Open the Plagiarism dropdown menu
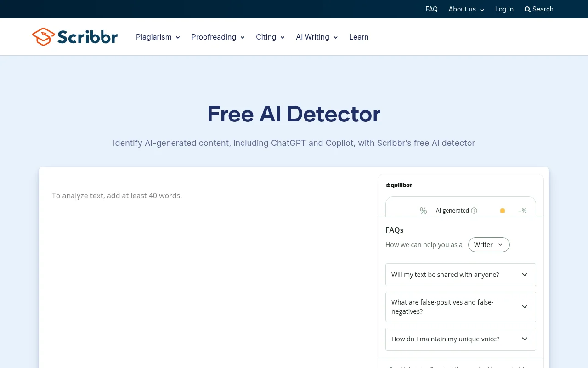This screenshot has height=368, width=588. (x=158, y=37)
